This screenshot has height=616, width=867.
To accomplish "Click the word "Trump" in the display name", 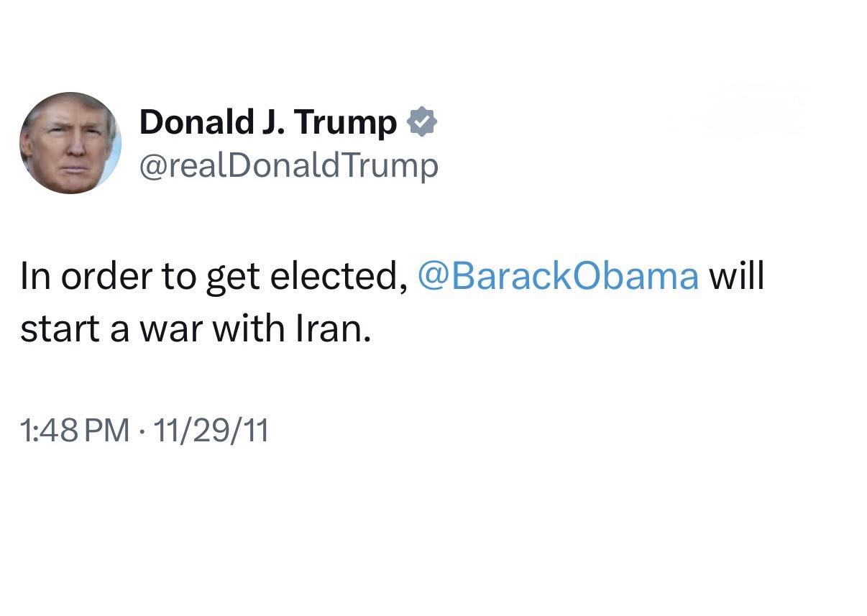I will 345,122.
